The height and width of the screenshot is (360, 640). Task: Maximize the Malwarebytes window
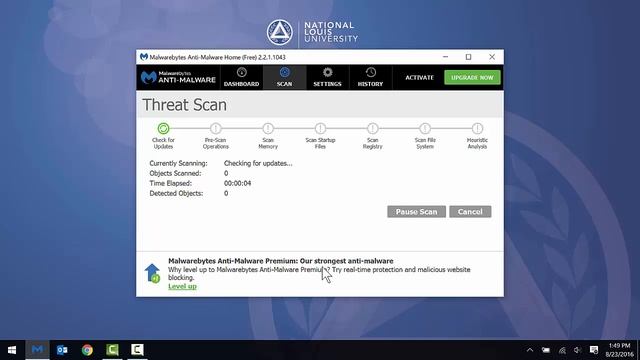click(x=469, y=57)
